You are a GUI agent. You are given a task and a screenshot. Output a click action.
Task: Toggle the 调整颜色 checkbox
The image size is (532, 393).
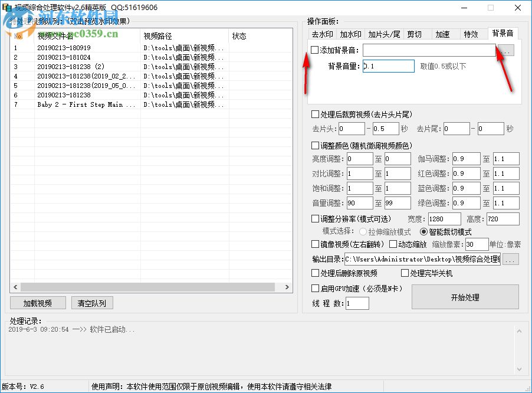pyautogui.click(x=316, y=145)
